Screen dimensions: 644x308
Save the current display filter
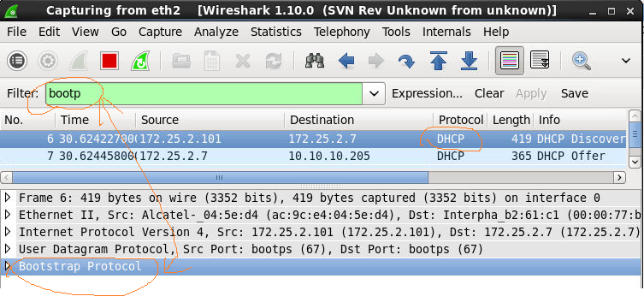point(575,93)
